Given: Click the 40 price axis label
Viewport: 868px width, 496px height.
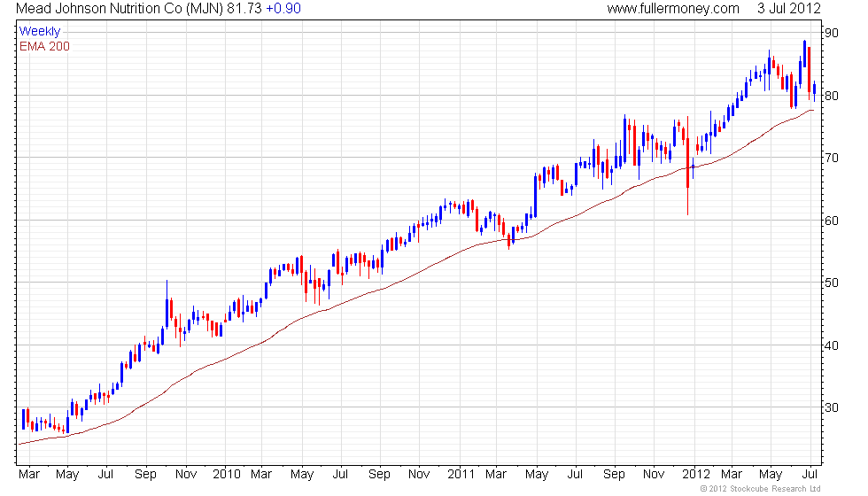Looking at the screenshot, I should point(832,345).
